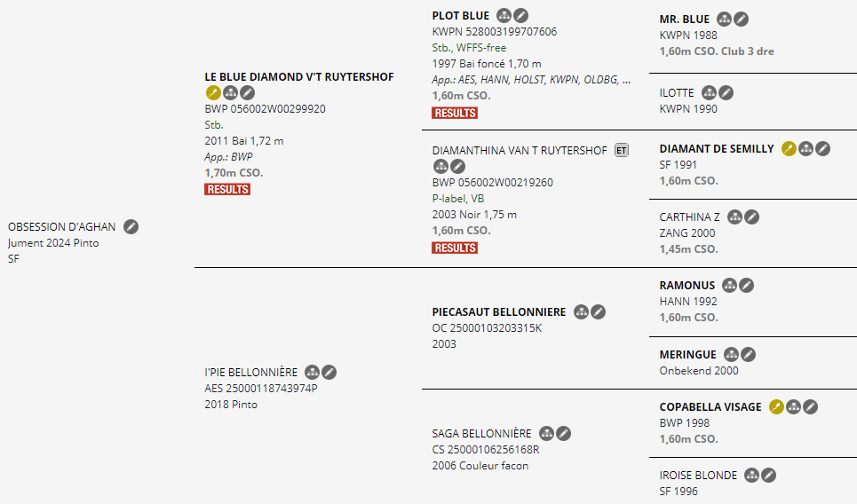The image size is (857, 504).
Task: Open the RESULTS button under Plot Blue
Action: point(455,113)
